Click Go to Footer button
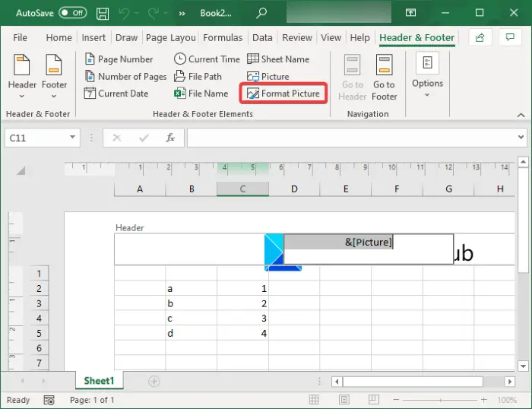 point(384,78)
